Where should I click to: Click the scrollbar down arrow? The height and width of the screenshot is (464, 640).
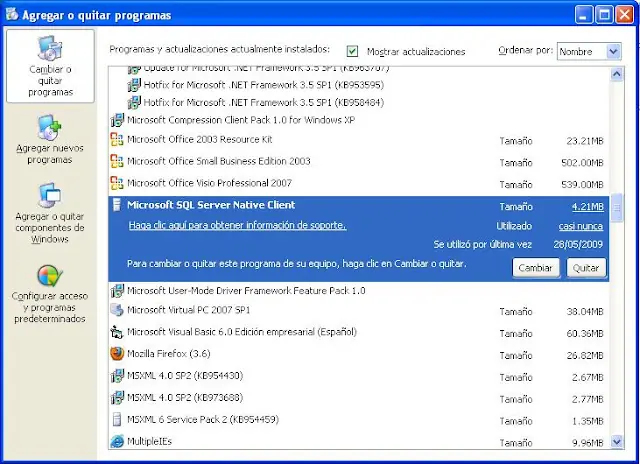click(x=617, y=441)
